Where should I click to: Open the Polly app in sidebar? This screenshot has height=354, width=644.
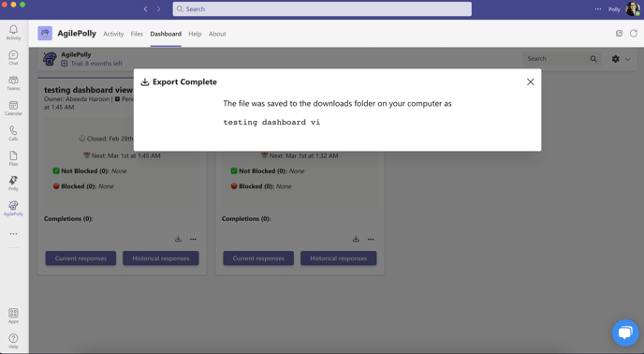click(13, 183)
